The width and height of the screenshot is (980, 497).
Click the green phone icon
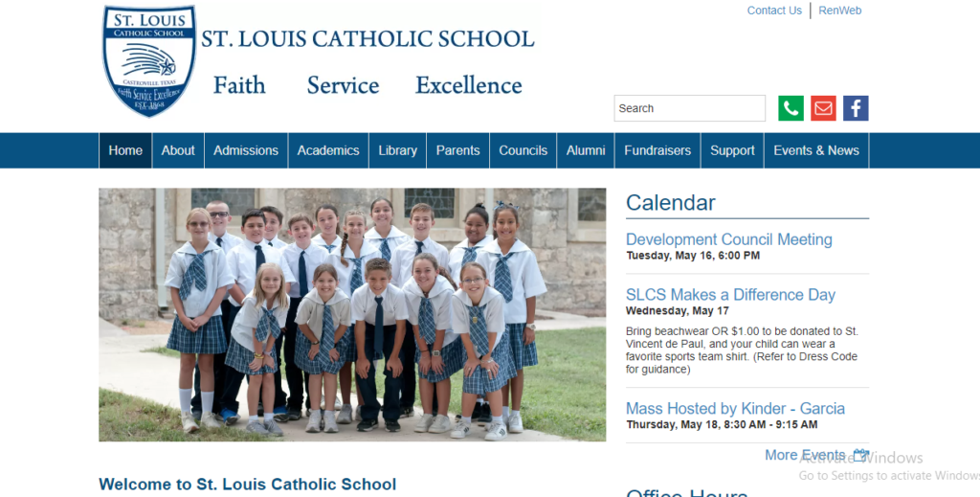tap(791, 108)
